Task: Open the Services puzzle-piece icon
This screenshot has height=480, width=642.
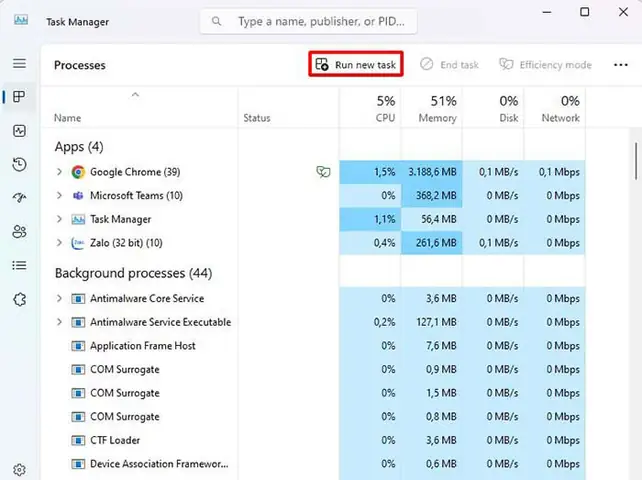Action: [19, 299]
